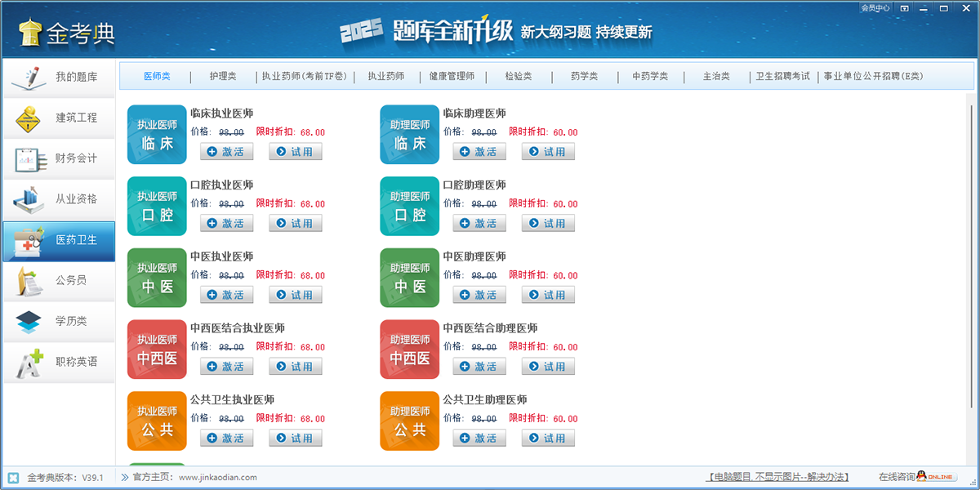Try 公共卫生助理医师 with 试用 button
This screenshot has height=490, width=980.
549,439
